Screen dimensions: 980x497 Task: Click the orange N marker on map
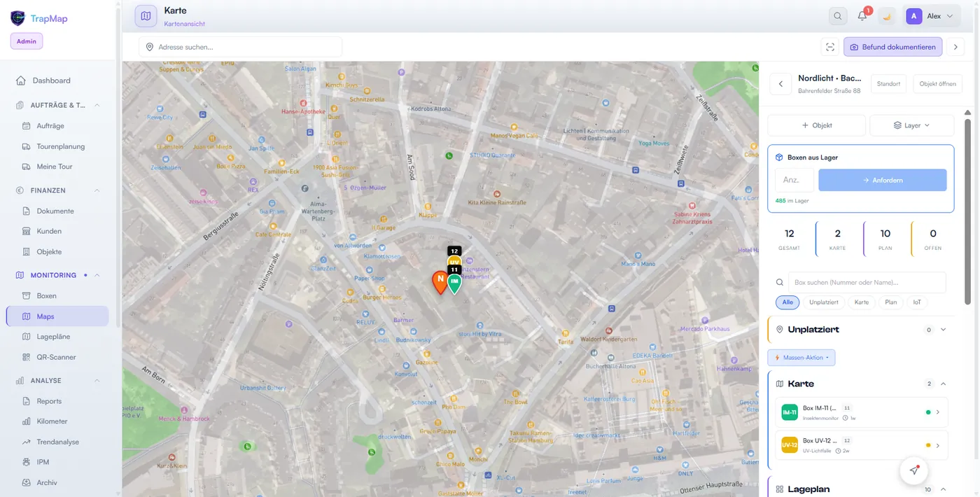pyautogui.click(x=440, y=281)
